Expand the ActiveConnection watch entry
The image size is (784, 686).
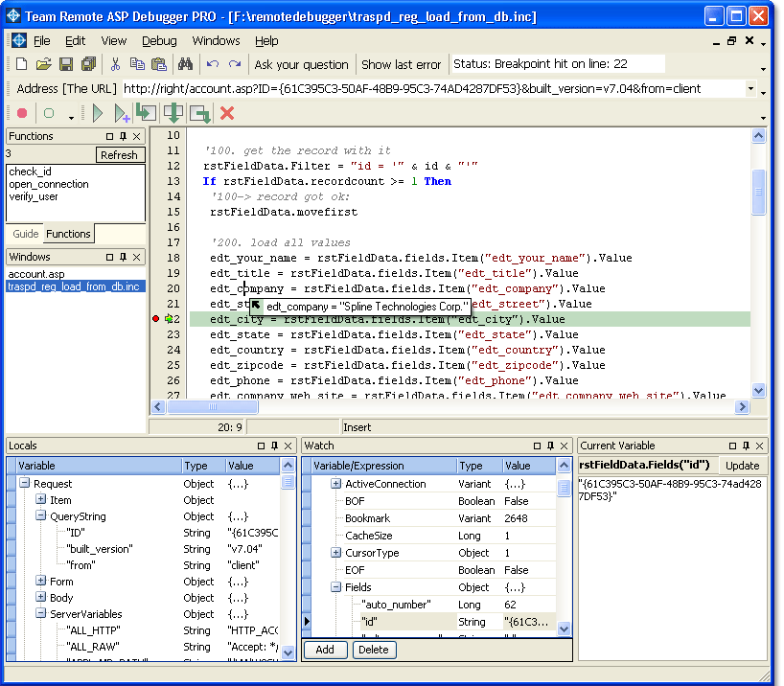pyautogui.click(x=334, y=484)
